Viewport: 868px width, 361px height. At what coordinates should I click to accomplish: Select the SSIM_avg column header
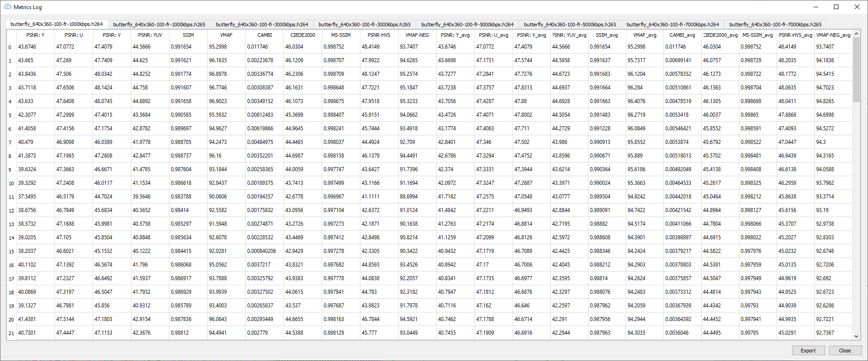click(x=607, y=35)
